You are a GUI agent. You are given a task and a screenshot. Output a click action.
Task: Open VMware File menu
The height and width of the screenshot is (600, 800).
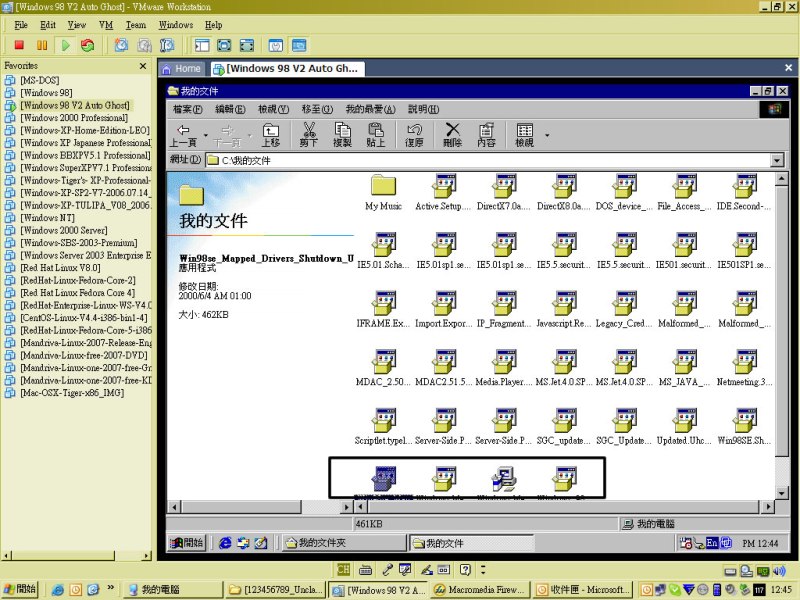[x=21, y=25]
